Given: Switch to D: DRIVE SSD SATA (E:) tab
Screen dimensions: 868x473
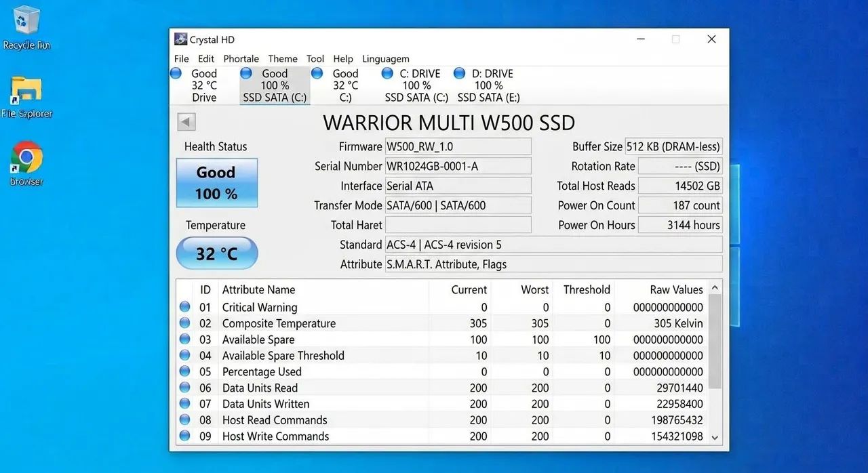Looking at the screenshot, I should click(488, 85).
